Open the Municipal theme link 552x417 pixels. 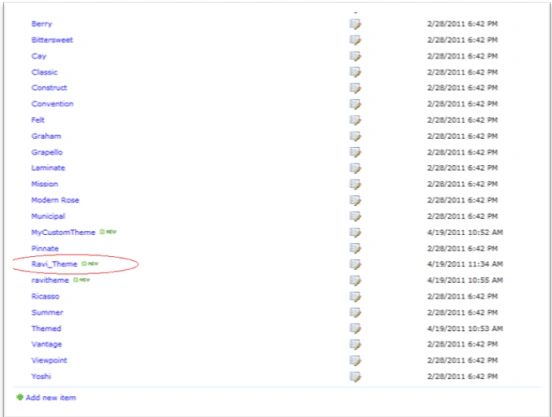point(48,216)
